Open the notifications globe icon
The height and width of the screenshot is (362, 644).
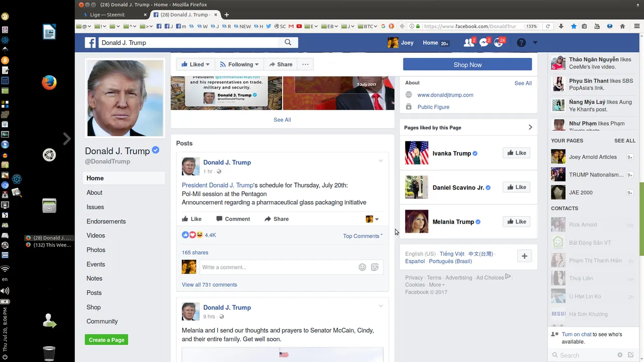point(499,43)
